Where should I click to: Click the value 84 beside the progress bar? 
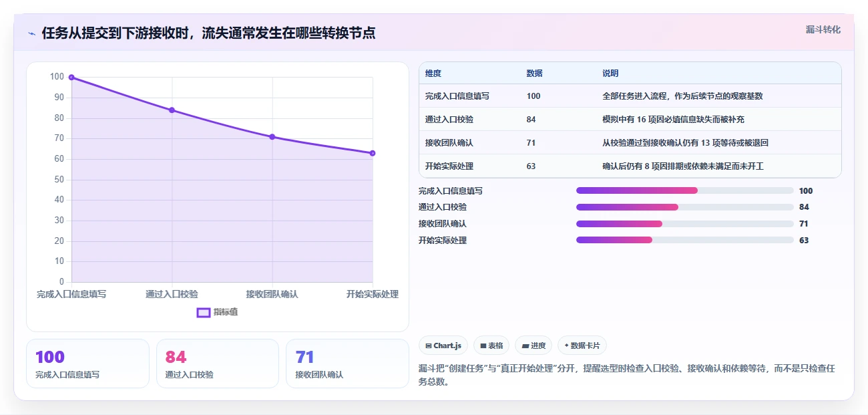point(804,207)
